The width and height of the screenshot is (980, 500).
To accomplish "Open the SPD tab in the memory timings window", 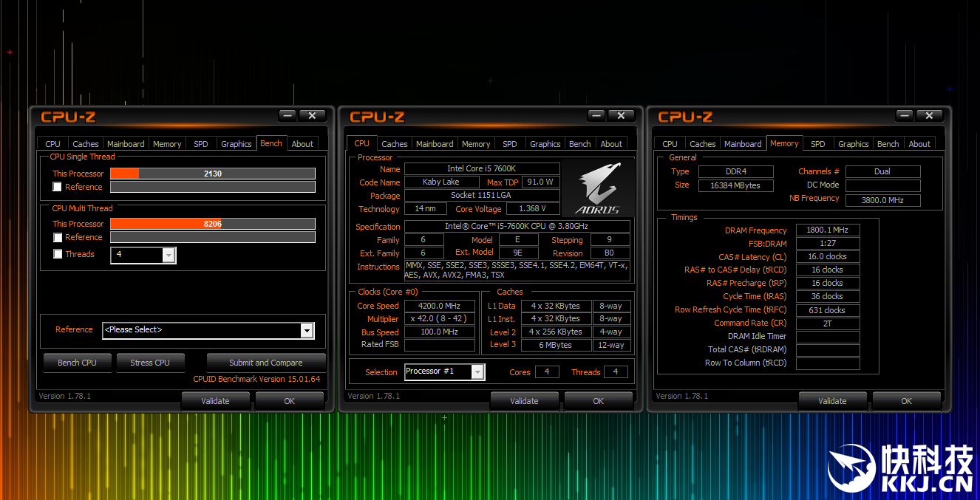I will pyautogui.click(x=817, y=144).
